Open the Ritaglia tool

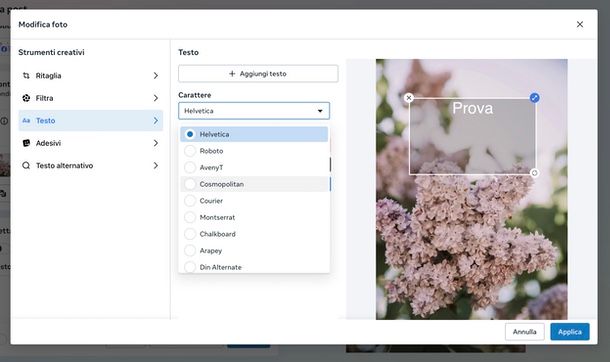pyautogui.click(x=91, y=75)
